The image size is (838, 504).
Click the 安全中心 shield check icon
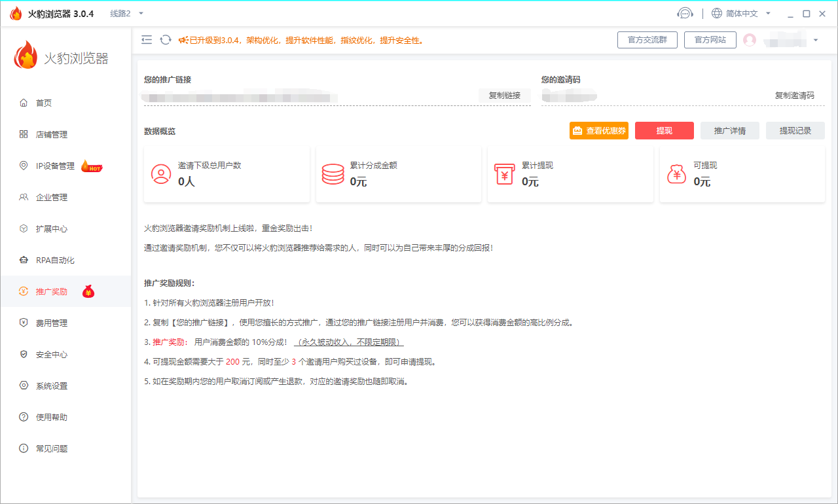(x=24, y=354)
